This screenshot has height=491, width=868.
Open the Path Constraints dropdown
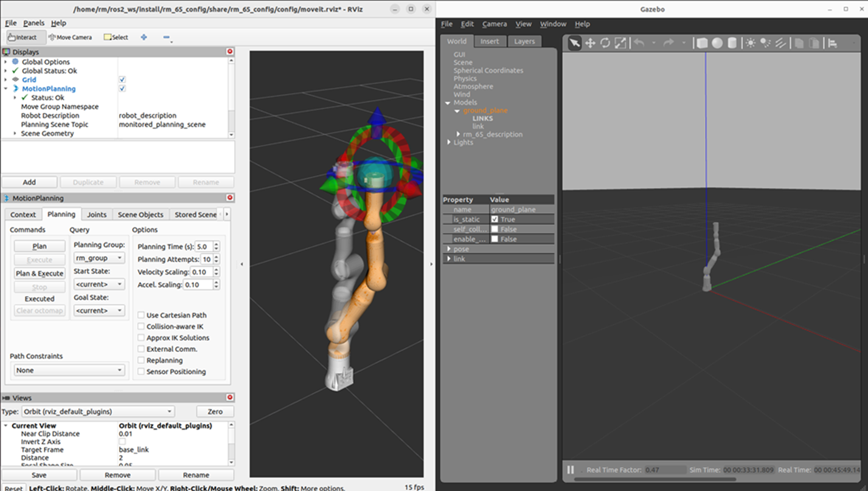[68, 370]
